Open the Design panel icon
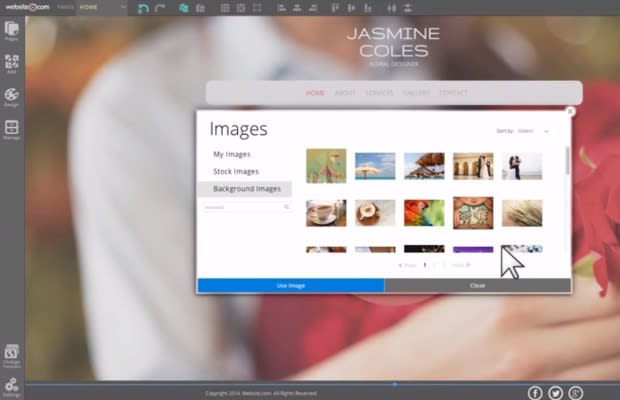The width and height of the screenshot is (620, 400). click(11, 97)
